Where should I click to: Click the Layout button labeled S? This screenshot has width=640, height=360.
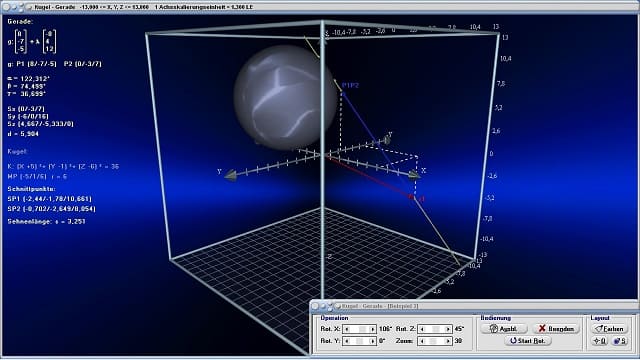(620, 341)
